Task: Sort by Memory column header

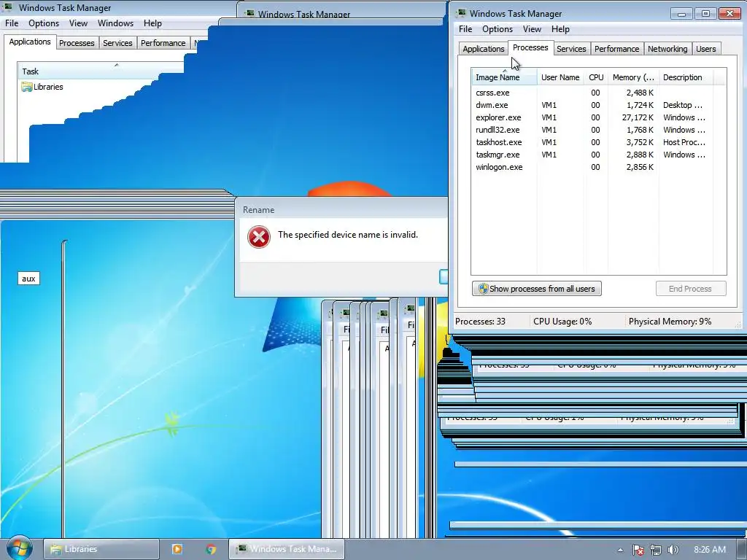Action: tap(633, 77)
